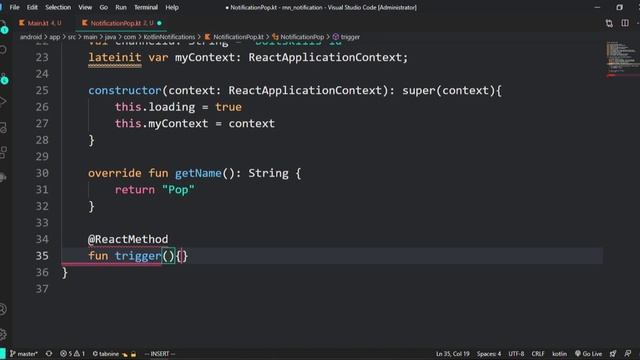This screenshot has height=360, width=640.
Task: Click the constructor keyword on line 25
Action: point(125,90)
